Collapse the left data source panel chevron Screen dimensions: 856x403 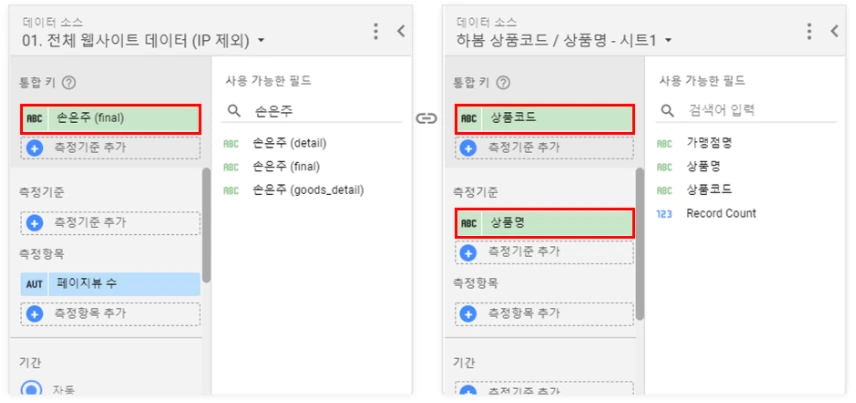click(x=401, y=31)
